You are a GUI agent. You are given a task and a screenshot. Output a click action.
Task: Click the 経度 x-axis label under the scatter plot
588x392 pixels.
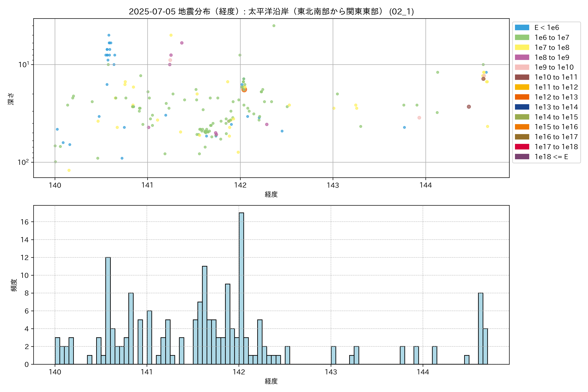tap(271, 194)
